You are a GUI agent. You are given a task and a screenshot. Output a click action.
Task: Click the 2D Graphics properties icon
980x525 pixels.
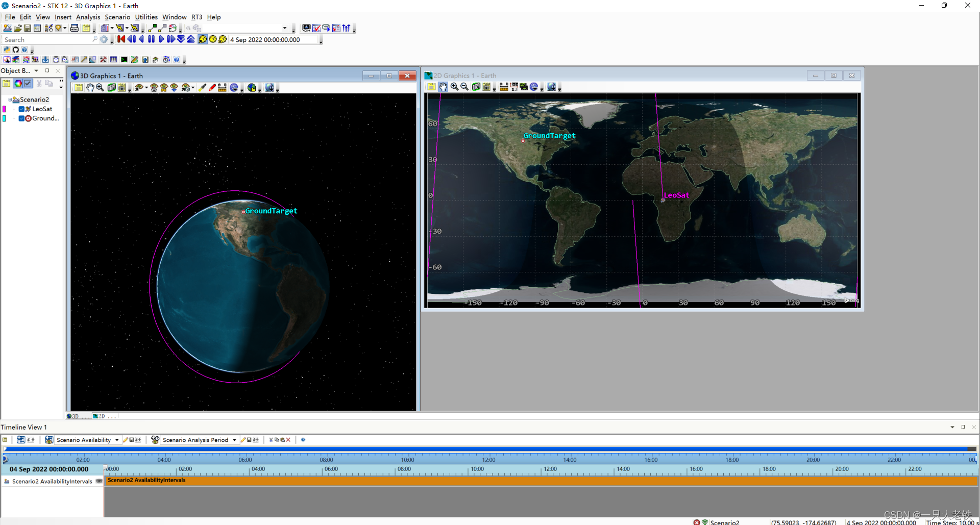pyautogui.click(x=432, y=87)
